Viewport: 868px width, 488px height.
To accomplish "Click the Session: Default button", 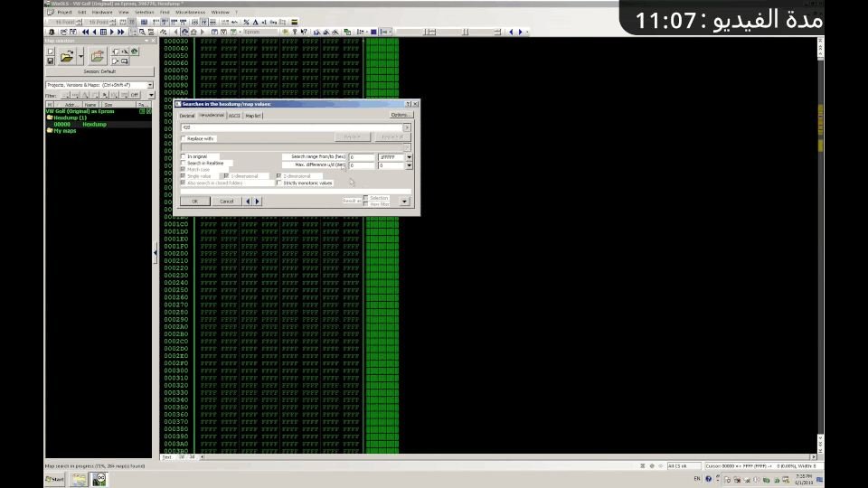I will click(99, 71).
